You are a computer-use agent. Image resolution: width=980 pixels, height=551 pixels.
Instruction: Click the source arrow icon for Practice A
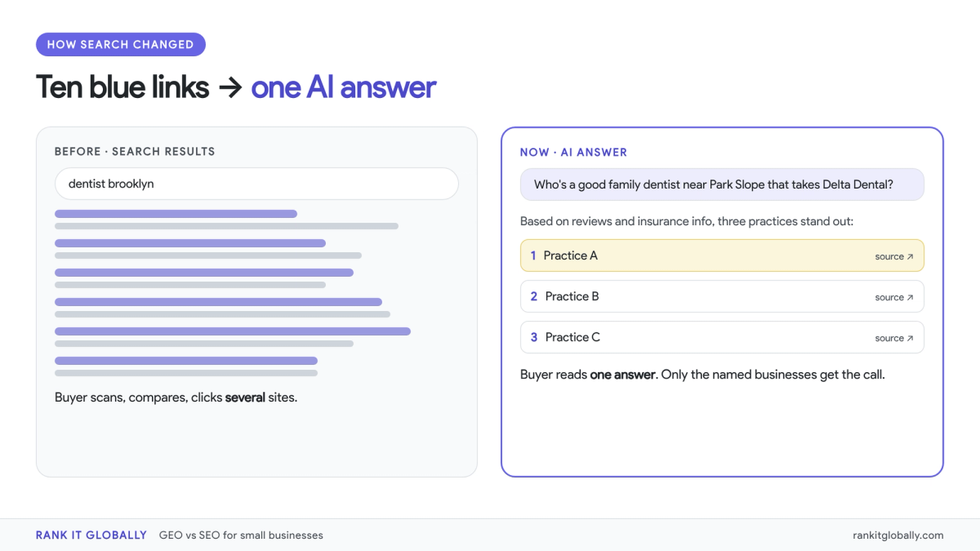coord(910,256)
